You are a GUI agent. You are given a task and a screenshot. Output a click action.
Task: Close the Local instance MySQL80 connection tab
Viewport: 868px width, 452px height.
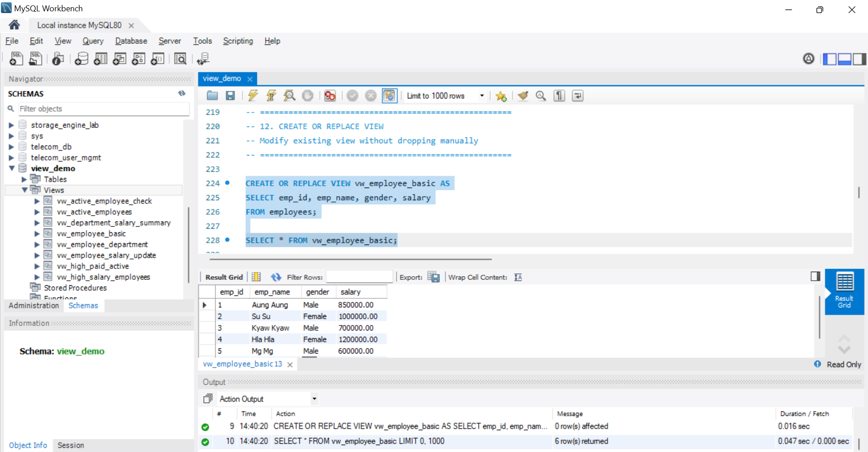(131, 25)
